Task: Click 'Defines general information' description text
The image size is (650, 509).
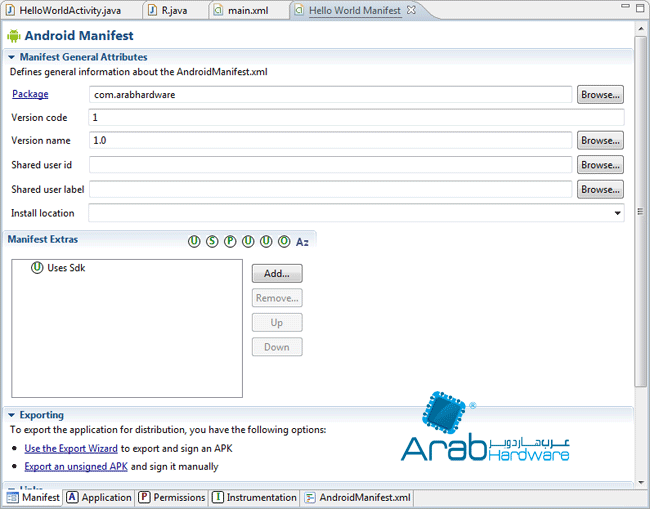Action: pos(138,72)
